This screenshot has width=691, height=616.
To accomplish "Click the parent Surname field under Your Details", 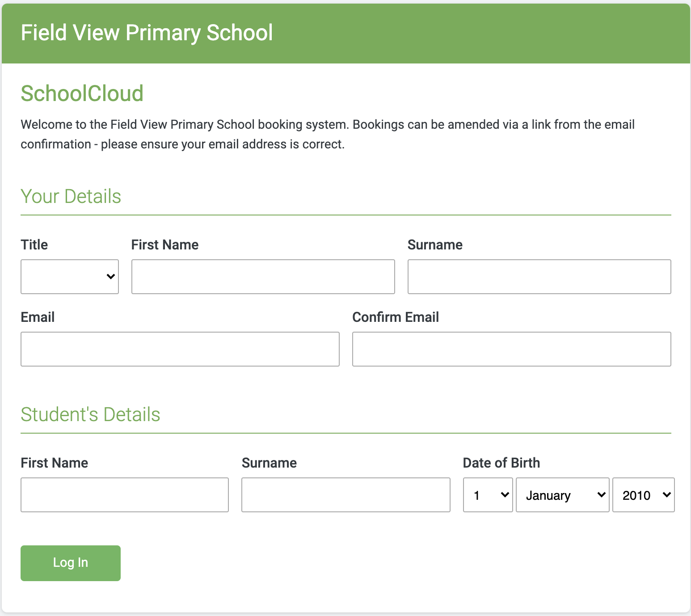I will click(x=539, y=277).
